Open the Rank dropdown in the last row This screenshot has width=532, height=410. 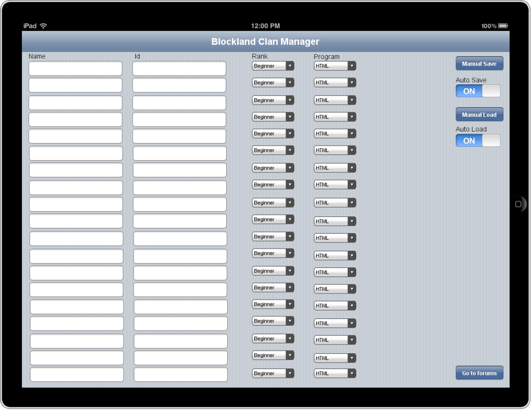(x=273, y=373)
